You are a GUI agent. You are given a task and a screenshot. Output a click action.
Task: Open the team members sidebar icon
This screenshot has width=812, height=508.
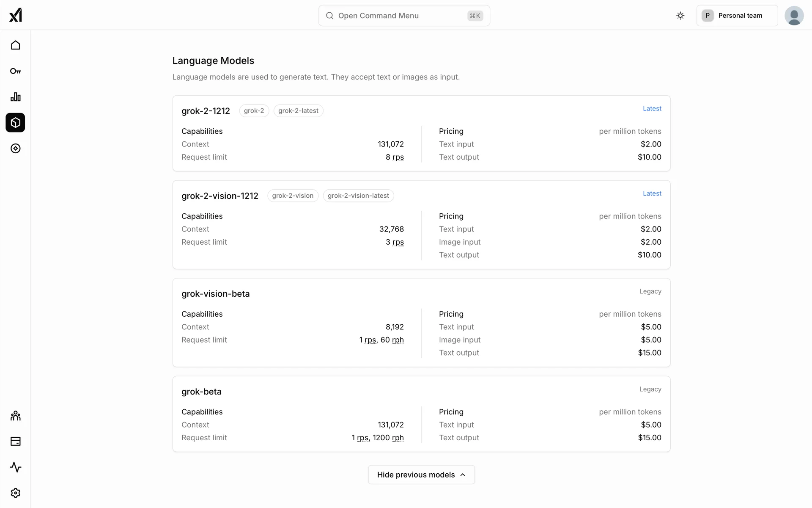click(x=16, y=416)
